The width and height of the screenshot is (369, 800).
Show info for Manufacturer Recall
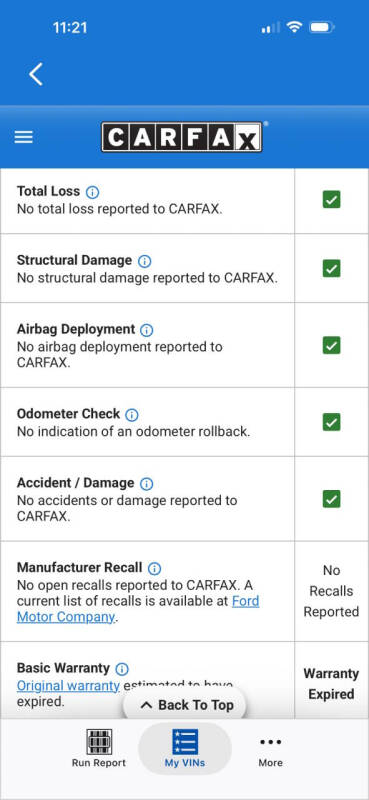coord(154,568)
